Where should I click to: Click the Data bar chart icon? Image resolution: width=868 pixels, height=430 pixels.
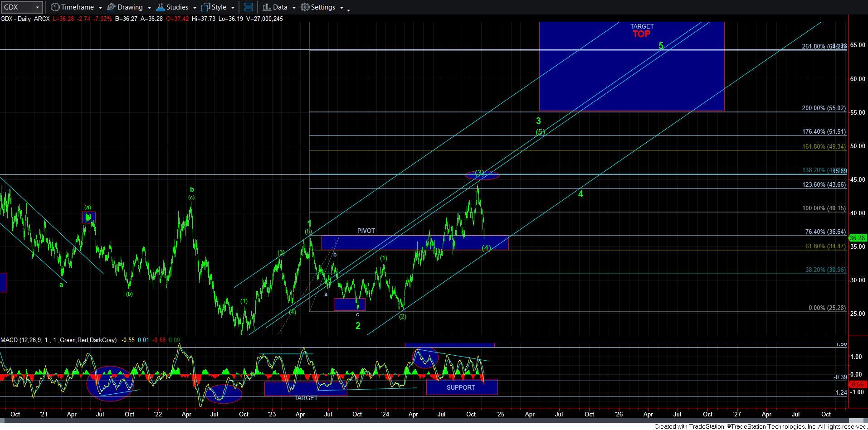[x=267, y=7]
